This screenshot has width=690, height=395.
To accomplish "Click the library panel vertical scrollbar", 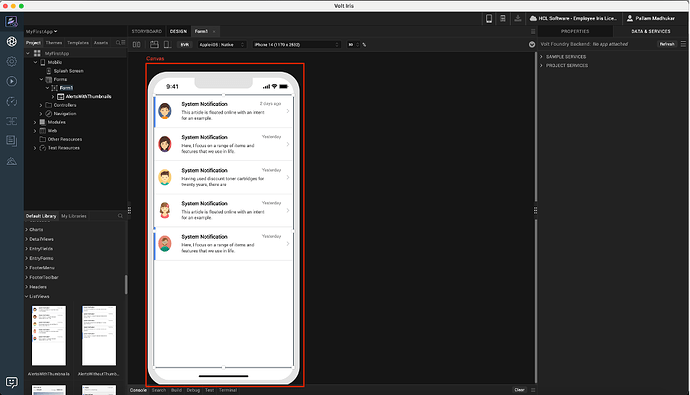I will click(126, 284).
